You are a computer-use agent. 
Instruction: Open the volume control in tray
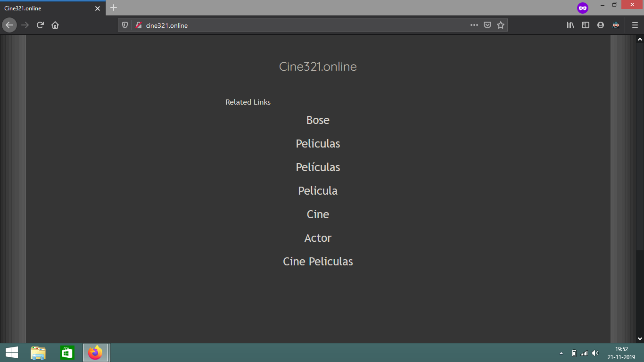(595, 353)
